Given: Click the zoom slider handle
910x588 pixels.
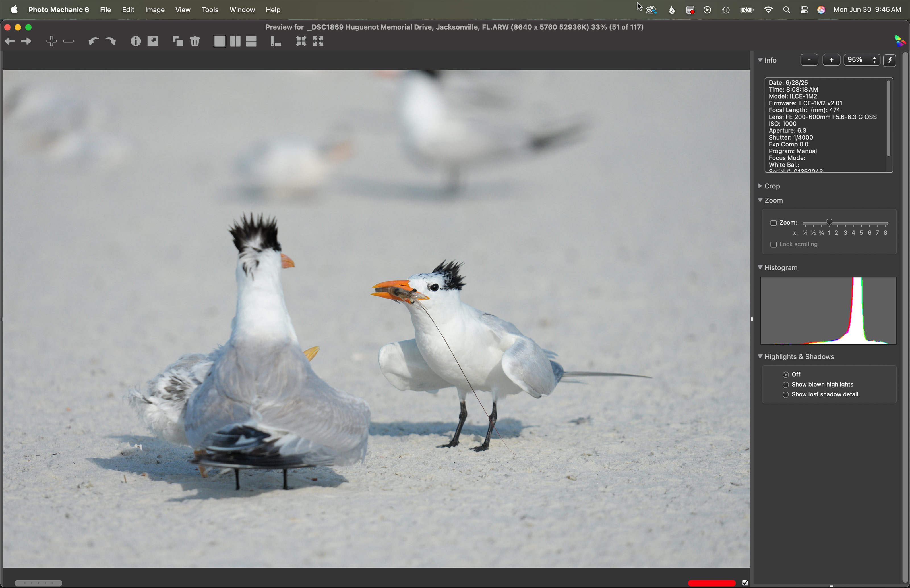Looking at the screenshot, I should pyautogui.click(x=829, y=222).
